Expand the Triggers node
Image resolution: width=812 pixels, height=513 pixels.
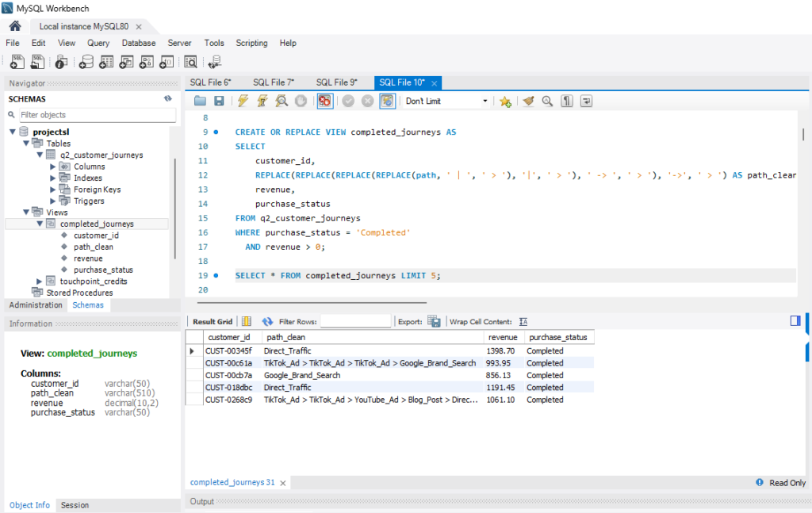52,201
